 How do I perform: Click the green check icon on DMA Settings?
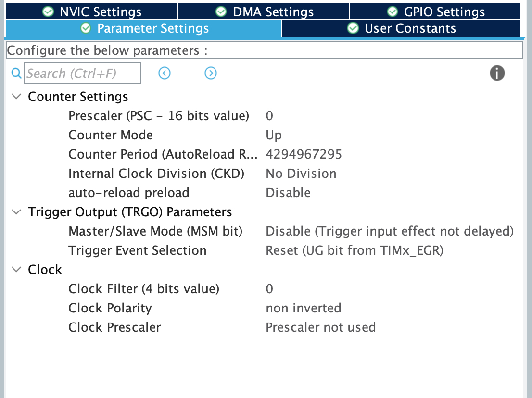pos(221,11)
